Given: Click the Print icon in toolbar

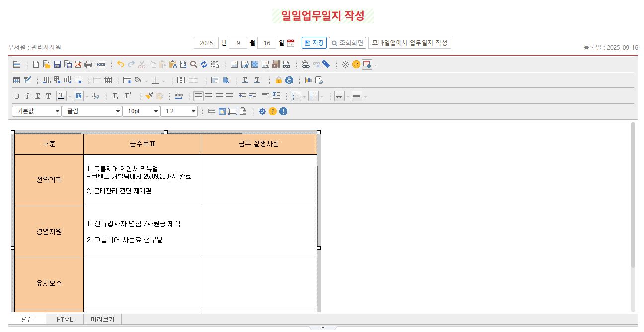Looking at the screenshot, I should click(88, 64).
